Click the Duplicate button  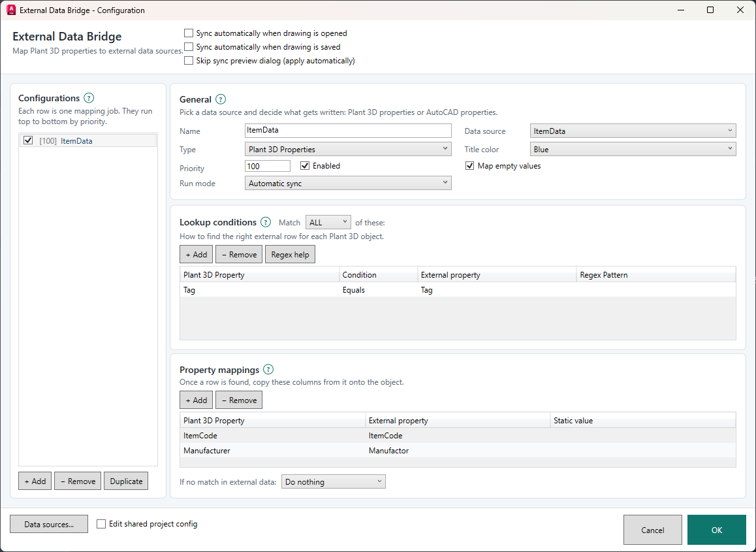[126, 481]
